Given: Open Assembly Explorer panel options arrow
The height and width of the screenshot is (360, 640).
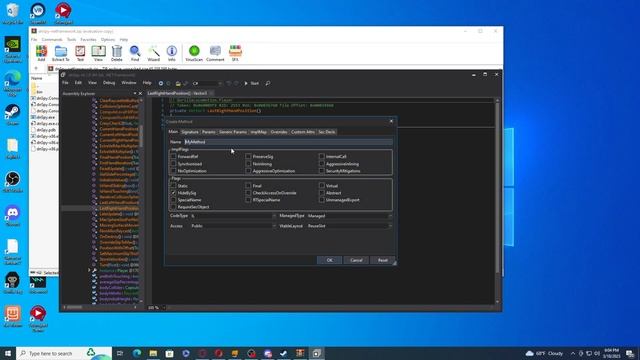Looking at the screenshot, I should coord(135,93).
